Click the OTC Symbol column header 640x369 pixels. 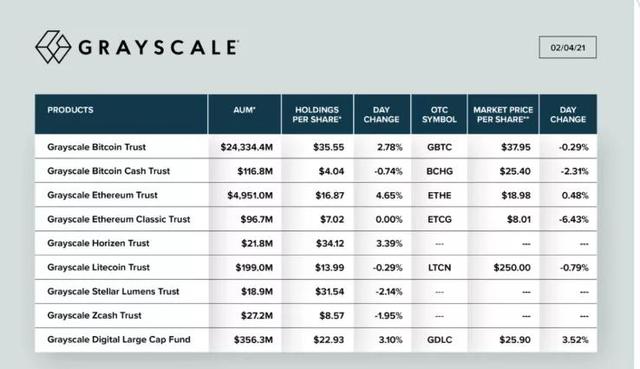[x=439, y=114]
